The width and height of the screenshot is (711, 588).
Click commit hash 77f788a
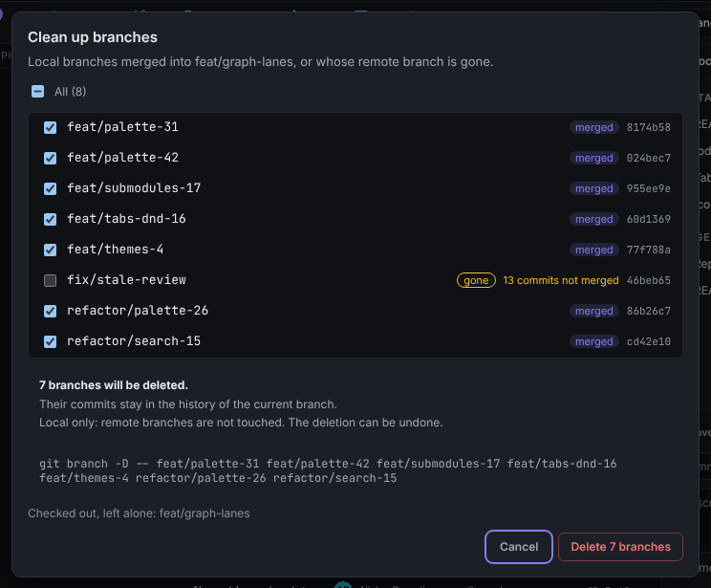click(649, 250)
